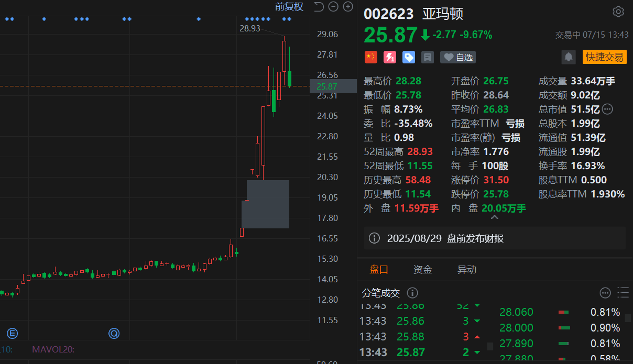Open the settings gear for stock 002623
This screenshot has height=364, width=633.
pos(618,12)
